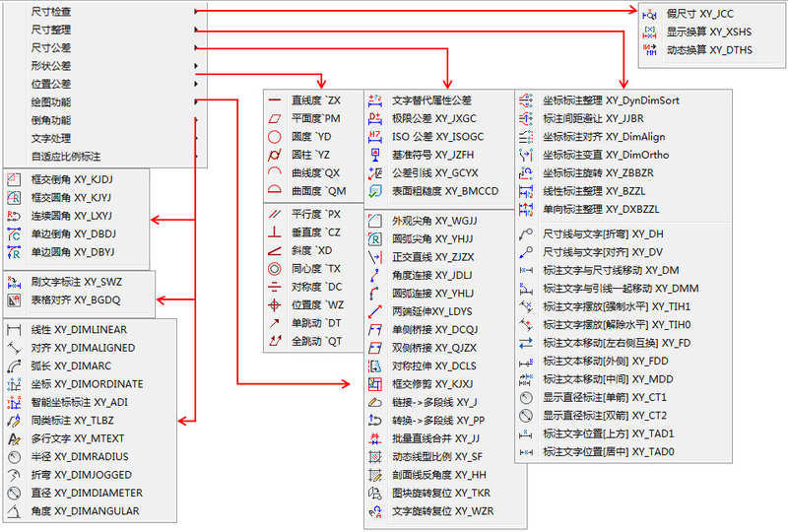Select the 直径 XY_DIMDIAMETER icon
The height and width of the screenshot is (532, 788).
coord(14,493)
